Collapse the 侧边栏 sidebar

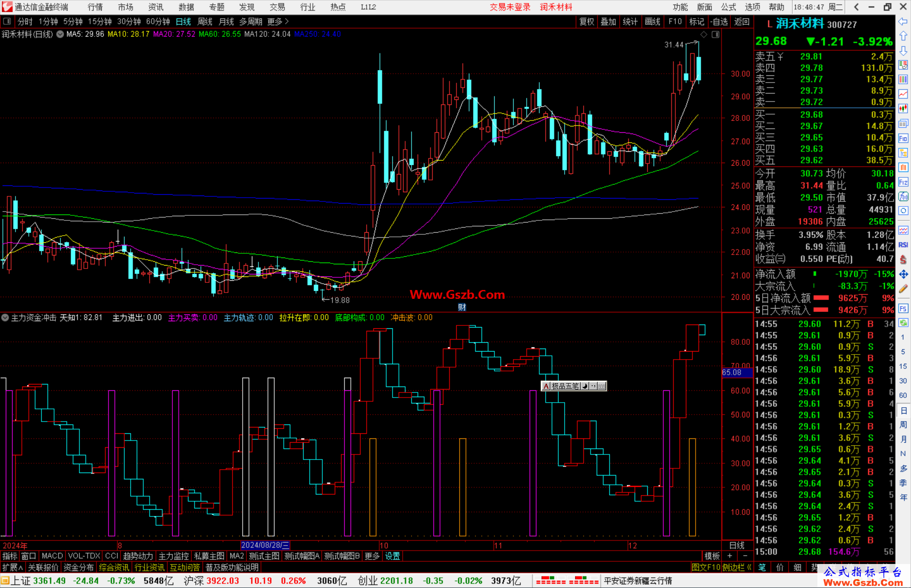coord(737,567)
